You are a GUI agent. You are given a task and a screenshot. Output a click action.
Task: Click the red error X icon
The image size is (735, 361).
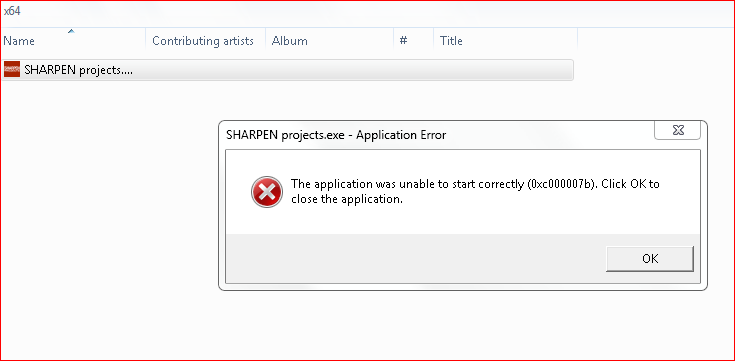tap(267, 192)
